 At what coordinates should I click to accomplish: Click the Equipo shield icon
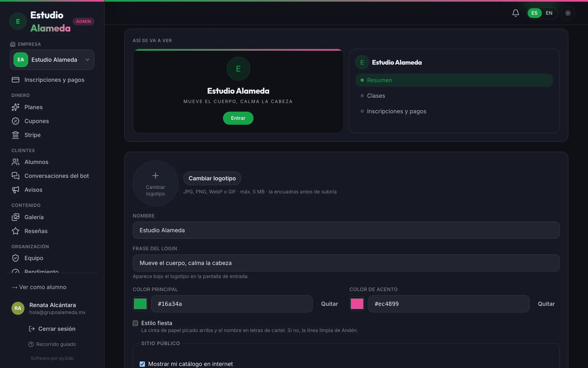[x=15, y=258]
